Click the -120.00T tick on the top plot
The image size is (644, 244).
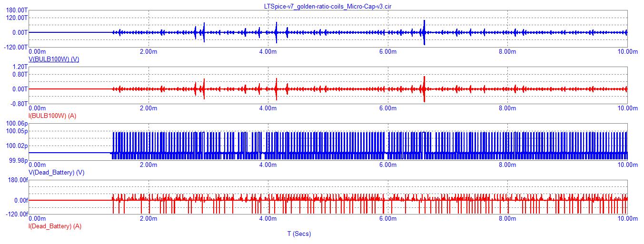tap(15, 47)
